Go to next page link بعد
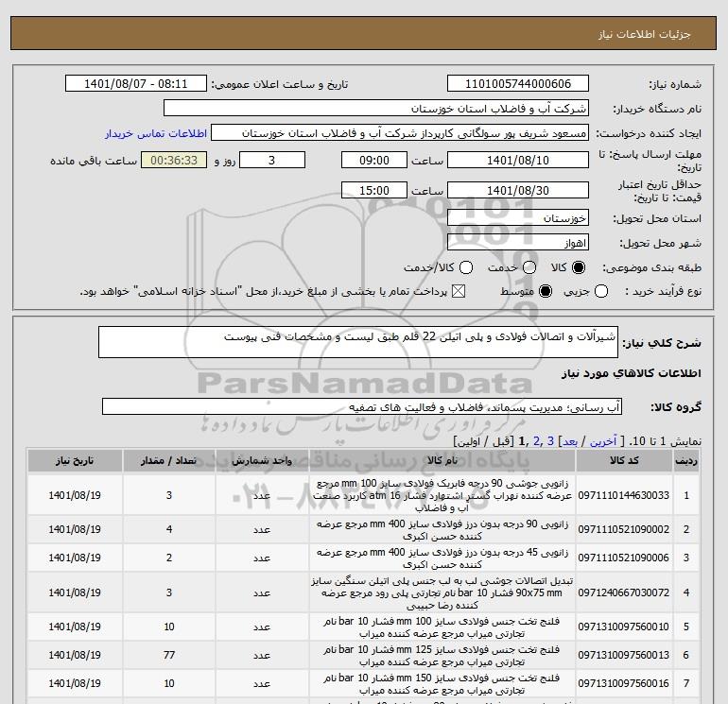 pyautogui.click(x=570, y=441)
